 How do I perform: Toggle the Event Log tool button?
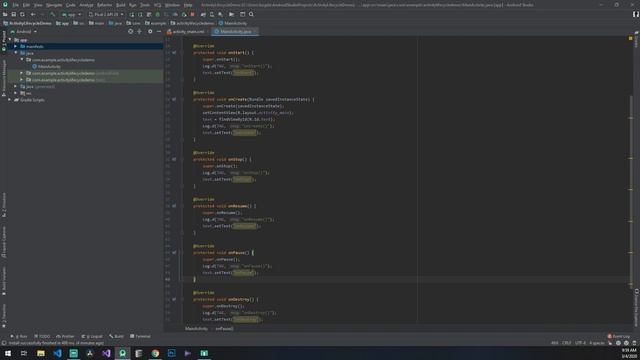point(619,336)
